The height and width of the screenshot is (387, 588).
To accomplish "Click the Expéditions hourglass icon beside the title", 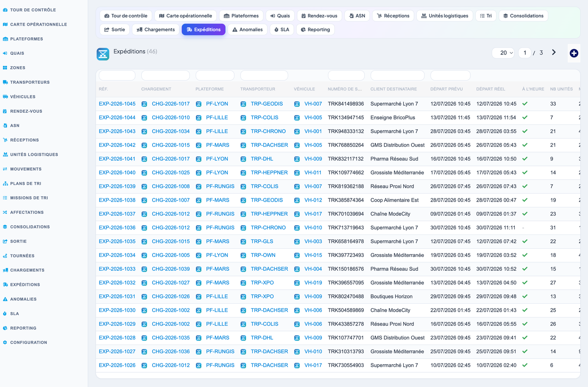I will (103, 54).
